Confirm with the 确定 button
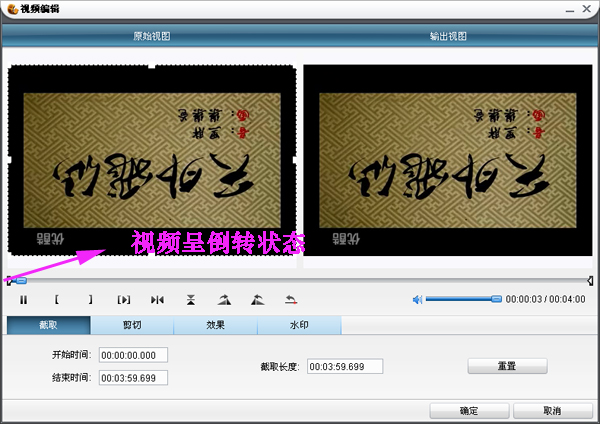The height and width of the screenshot is (424, 600). click(469, 411)
